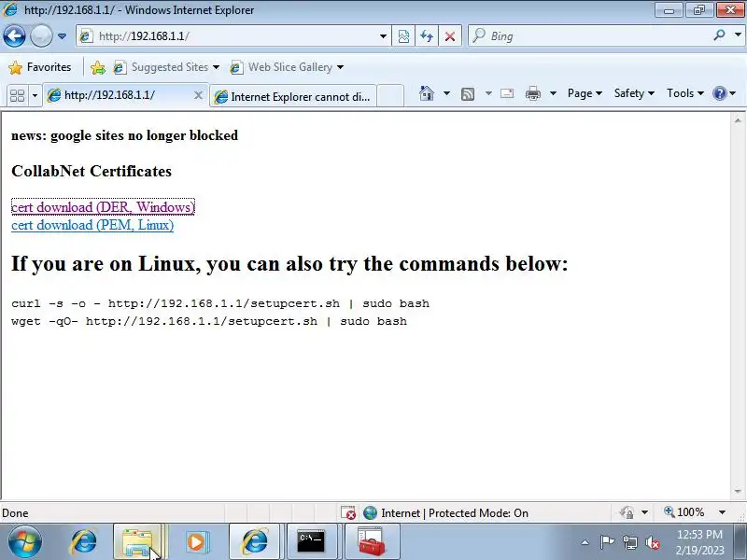The height and width of the screenshot is (560, 747).
Task: Stop loading with the red X icon
Action: tap(449, 36)
